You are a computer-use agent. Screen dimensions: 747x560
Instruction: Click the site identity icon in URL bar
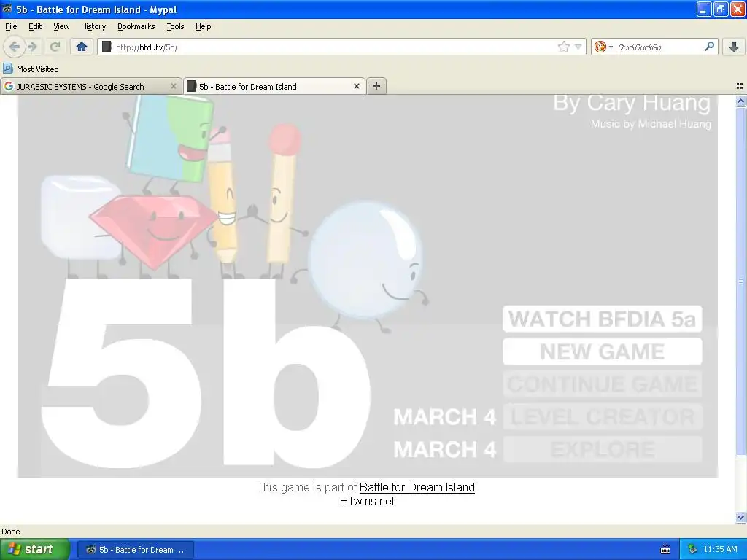tap(107, 47)
